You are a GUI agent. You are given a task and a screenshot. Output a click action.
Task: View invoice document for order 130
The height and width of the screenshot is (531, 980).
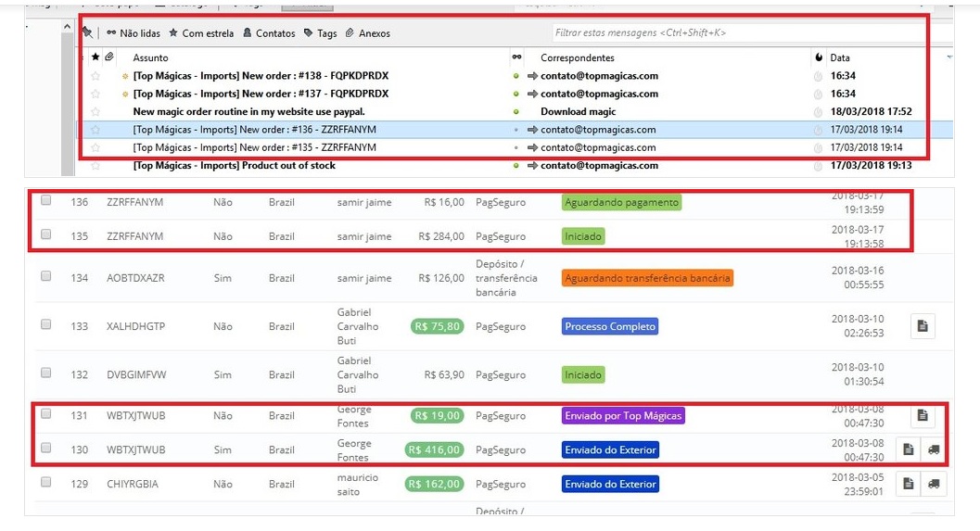pos(909,449)
